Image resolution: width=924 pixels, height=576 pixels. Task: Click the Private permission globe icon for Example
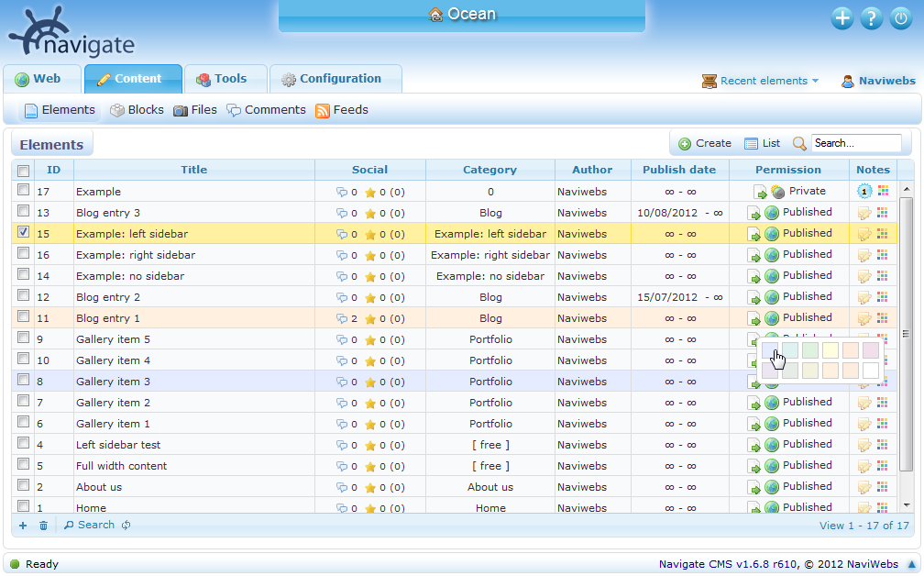776,191
